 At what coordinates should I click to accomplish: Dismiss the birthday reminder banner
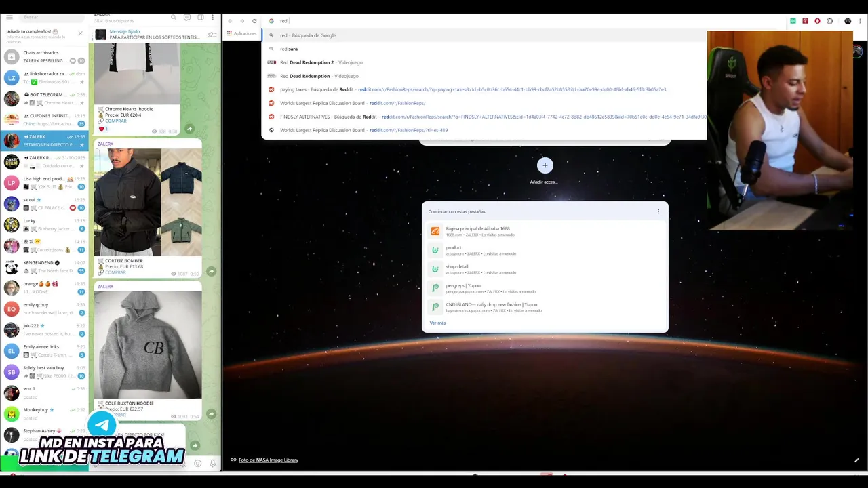pos(80,33)
